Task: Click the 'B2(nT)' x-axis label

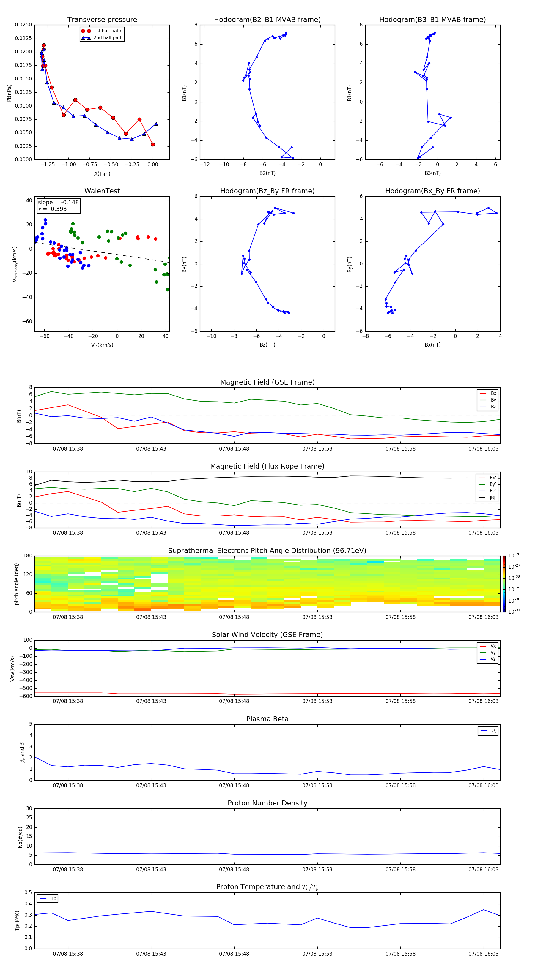Action: click(267, 173)
